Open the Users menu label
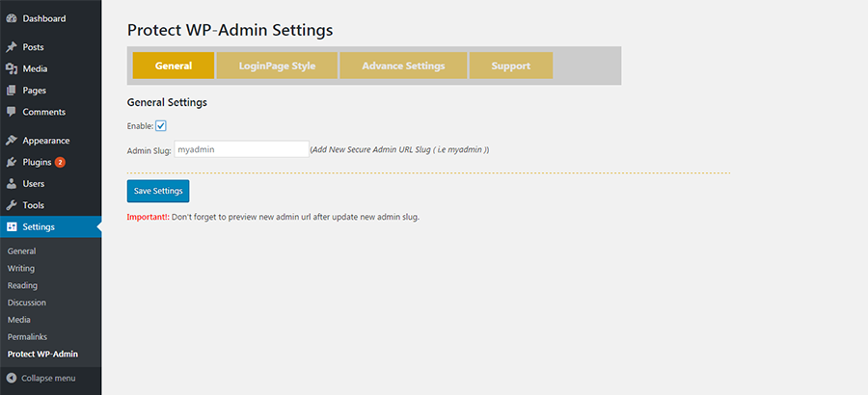Screen dimensions: 868x395 pos(34,184)
